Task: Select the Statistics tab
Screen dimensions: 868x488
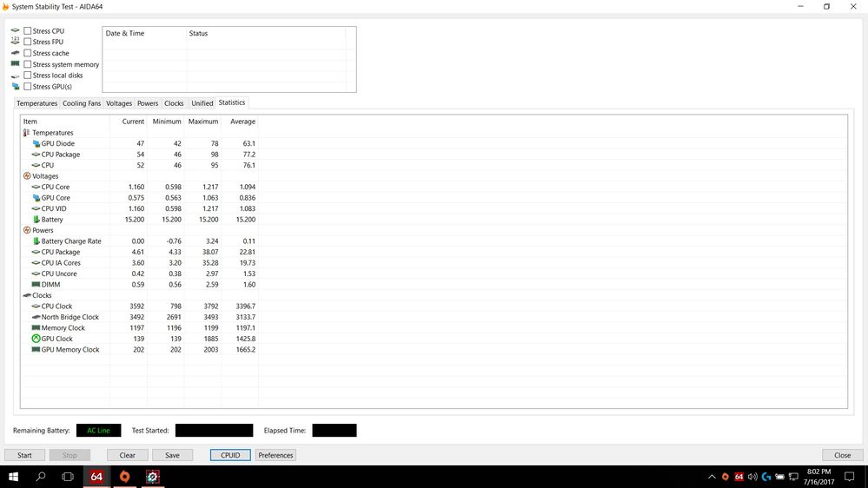Action: click(x=231, y=102)
